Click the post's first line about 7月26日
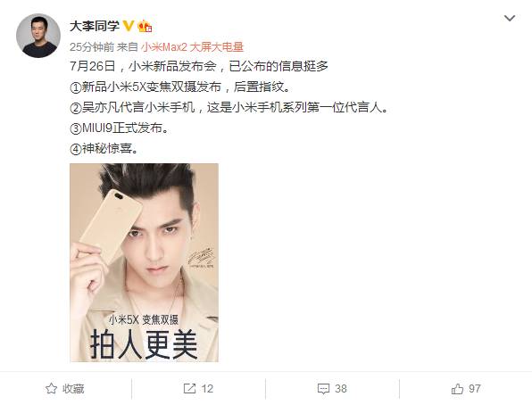This screenshot has height=405, width=532. click(x=199, y=66)
